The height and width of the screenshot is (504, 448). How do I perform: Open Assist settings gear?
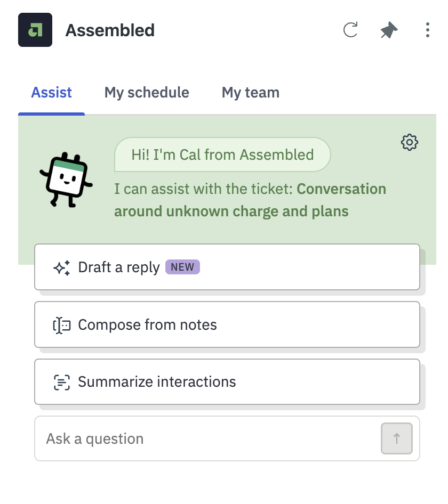(410, 142)
